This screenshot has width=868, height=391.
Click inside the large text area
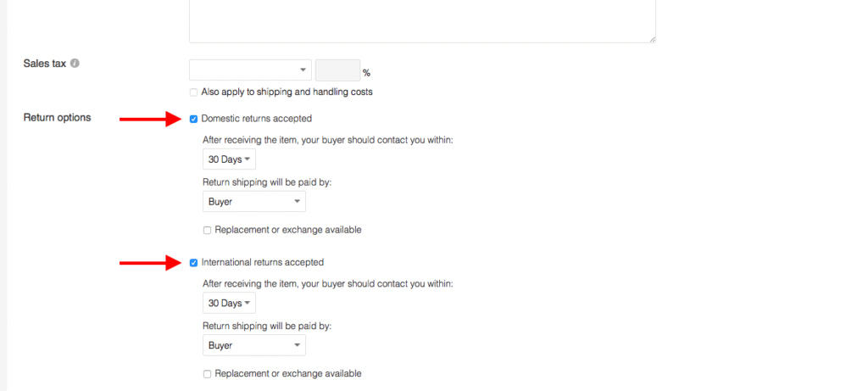[422, 19]
